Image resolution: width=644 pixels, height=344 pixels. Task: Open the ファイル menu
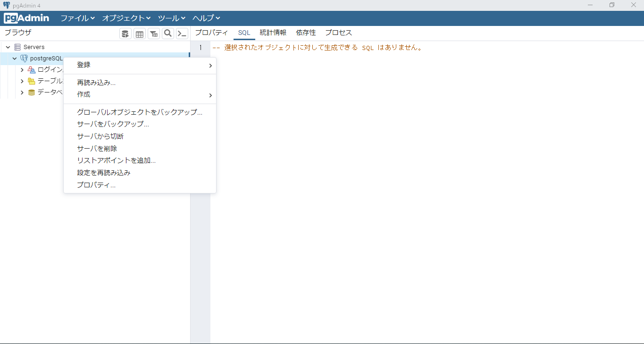tap(77, 18)
